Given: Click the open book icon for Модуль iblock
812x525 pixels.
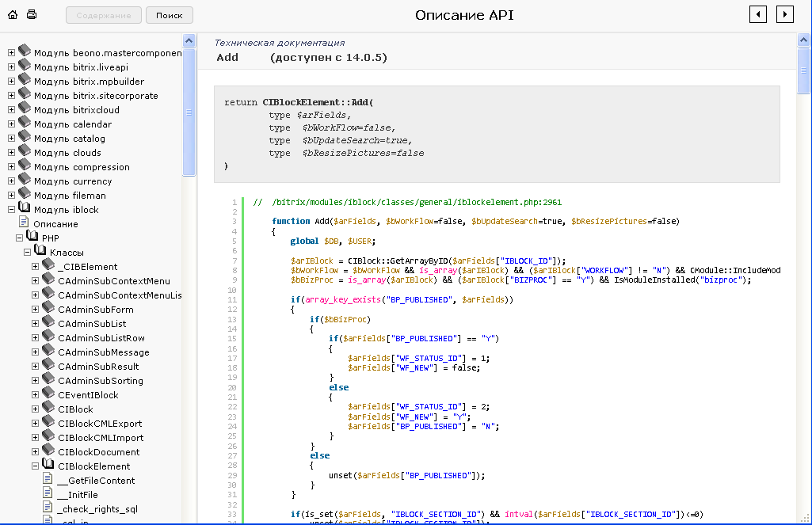Looking at the screenshot, I should click(25, 209).
